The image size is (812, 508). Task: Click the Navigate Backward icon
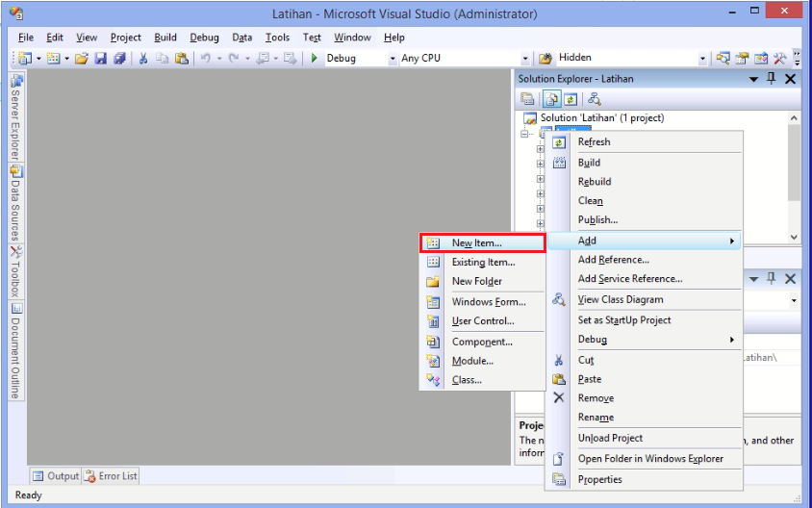click(263, 58)
